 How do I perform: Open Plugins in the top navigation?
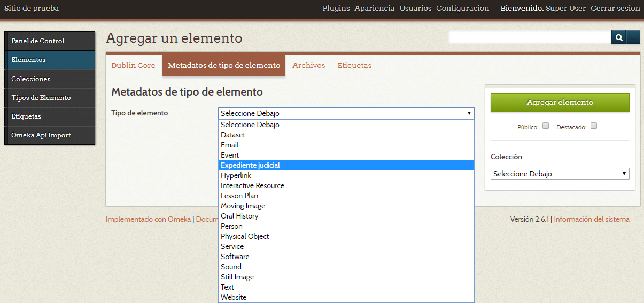coord(336,9)
